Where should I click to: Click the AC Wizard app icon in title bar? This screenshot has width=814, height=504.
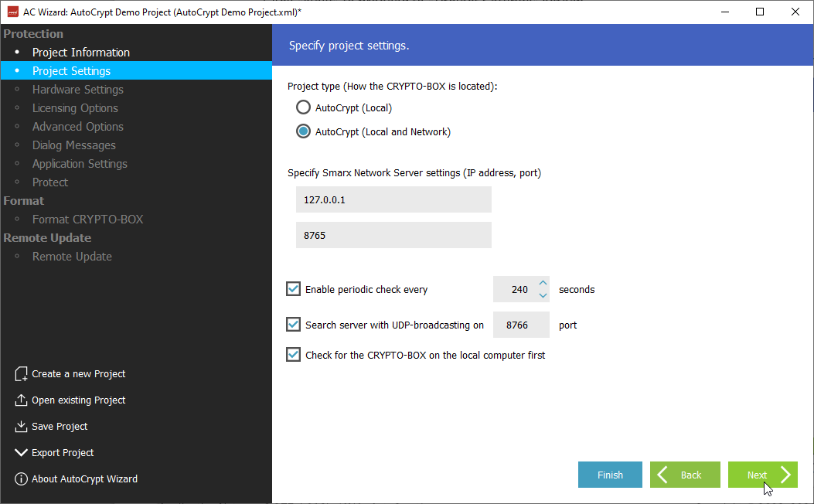tap(12, 12)
